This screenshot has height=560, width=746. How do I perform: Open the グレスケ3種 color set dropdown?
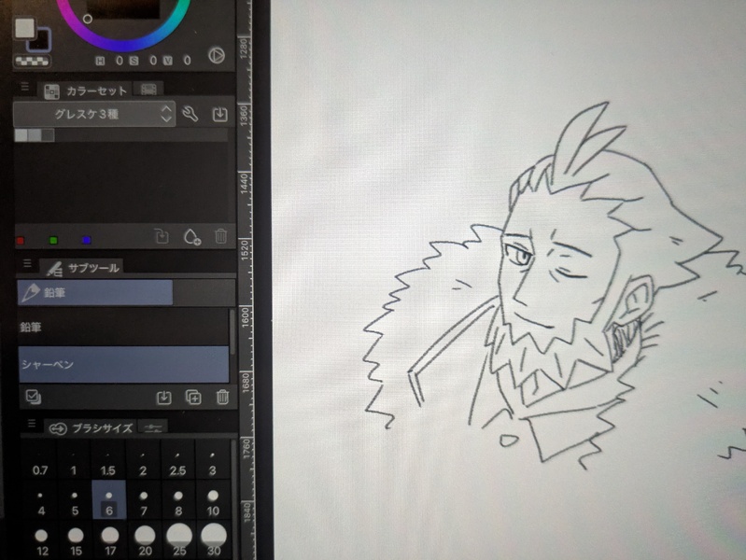pyautogui.click(x=94, y=114)
